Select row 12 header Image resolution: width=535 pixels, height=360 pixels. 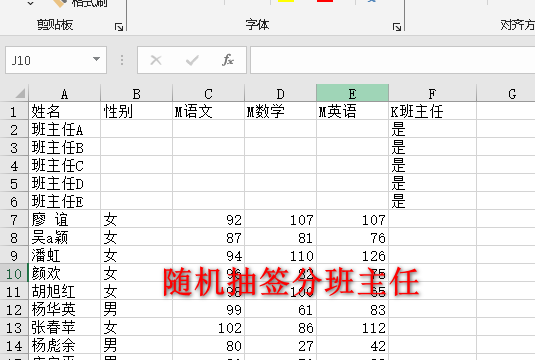click(14, 309)
